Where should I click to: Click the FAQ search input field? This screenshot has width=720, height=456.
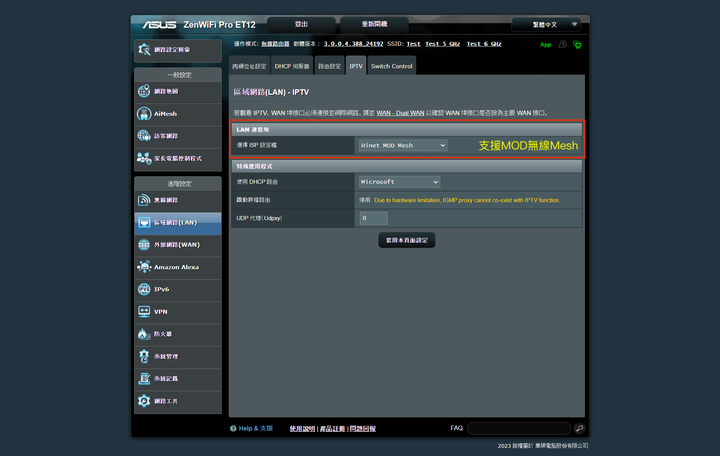click(519, 428)
